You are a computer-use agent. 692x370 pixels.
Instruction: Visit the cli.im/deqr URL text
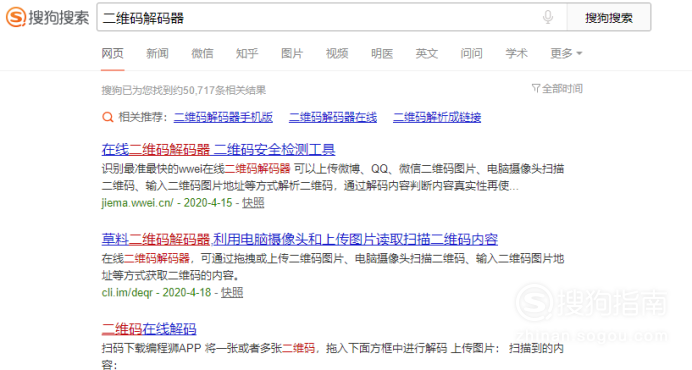coord(127,292)
